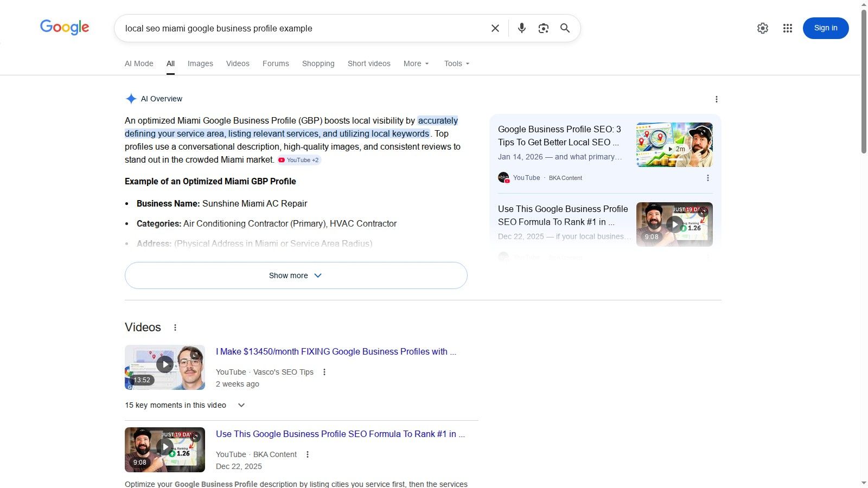Submit search with magnifying glass icon
The image size is (868, 488).
click(x=565, y=28)
